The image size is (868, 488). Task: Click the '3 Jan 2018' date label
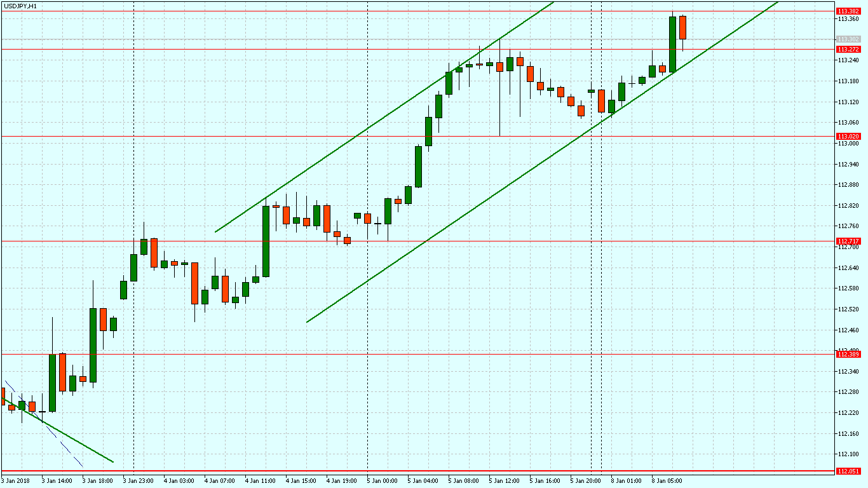(x=15, y=481)
